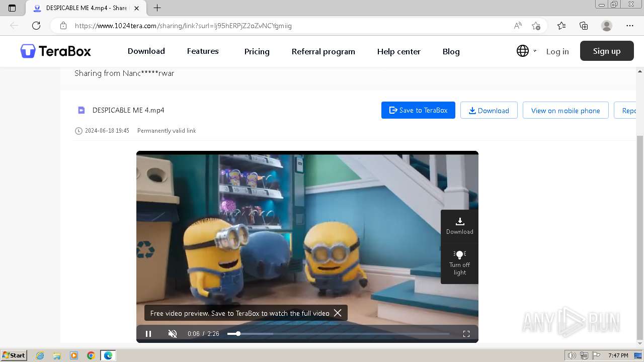Launch Internet Explorer from taskbar
This screenshot has height=362, width=644.
pyautogui.click(x=40, y=355)
